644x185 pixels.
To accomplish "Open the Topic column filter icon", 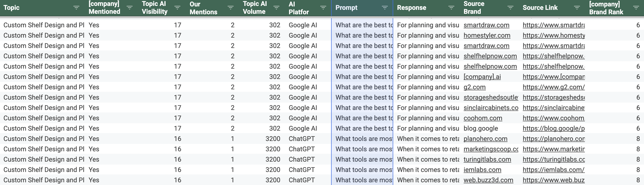I will coord(76,8).
